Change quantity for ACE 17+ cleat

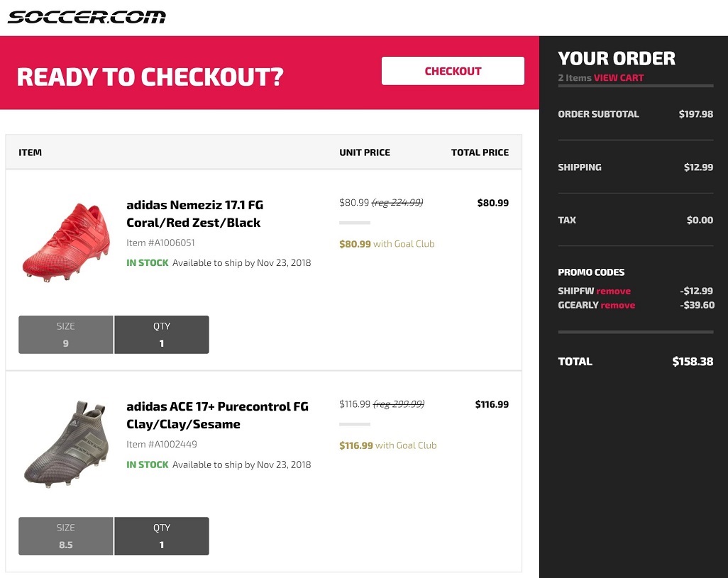tap(162, 536)
